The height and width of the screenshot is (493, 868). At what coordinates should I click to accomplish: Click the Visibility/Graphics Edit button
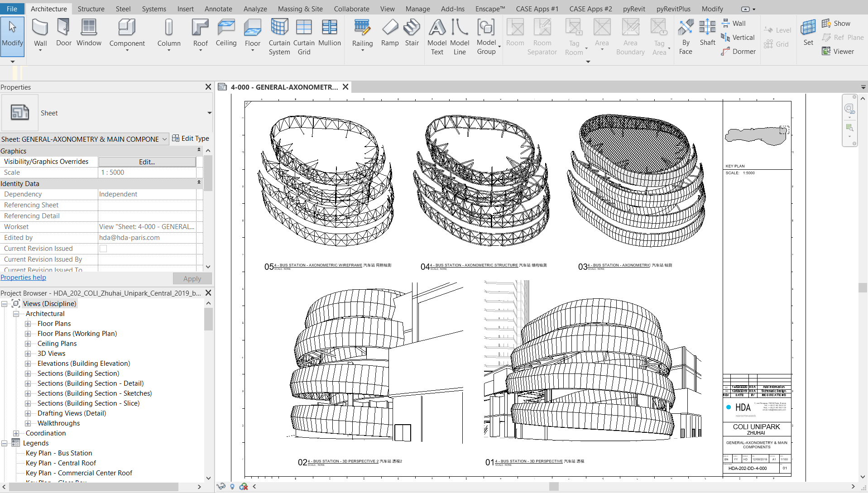(147, 162)
